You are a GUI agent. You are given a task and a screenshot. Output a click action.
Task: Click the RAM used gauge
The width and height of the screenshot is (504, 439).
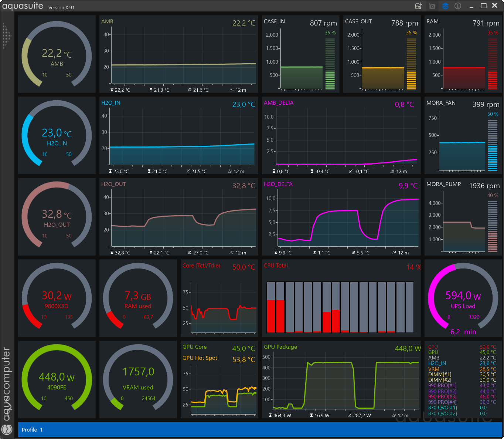pyautogui.click(x=138, y=296)
